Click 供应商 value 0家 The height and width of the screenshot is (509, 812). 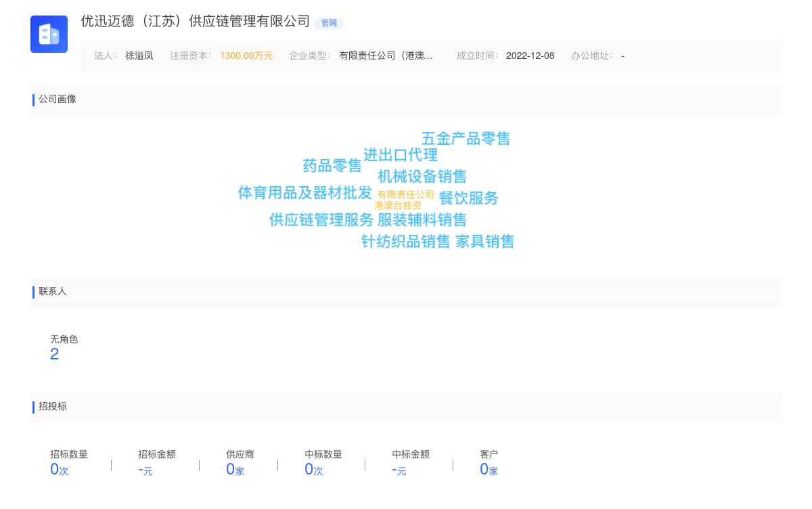pos(235,470)
